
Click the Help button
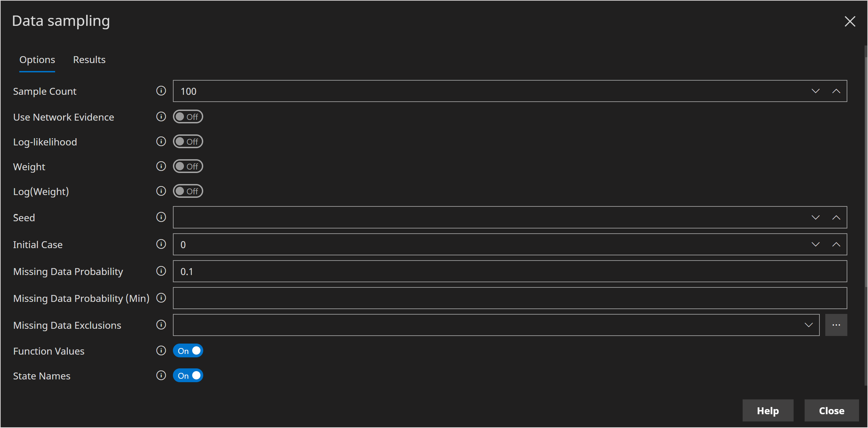pyautogui.click(x=768, y=410)
